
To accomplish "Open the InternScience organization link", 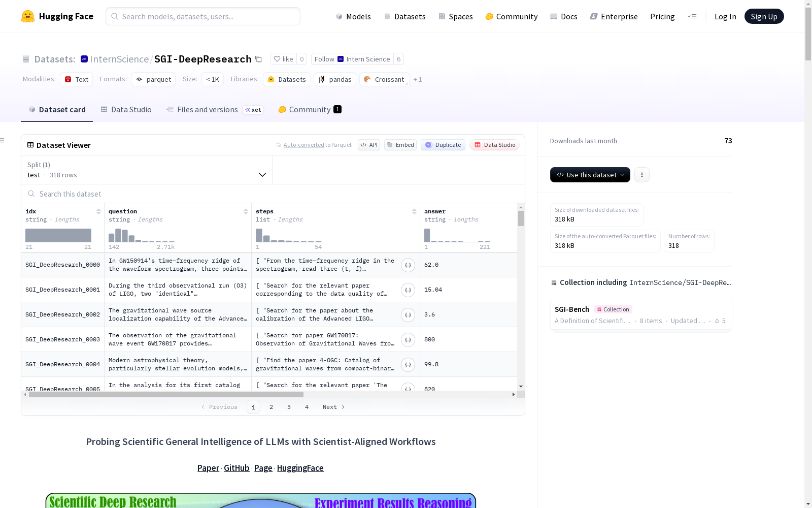I will (119, 59).
